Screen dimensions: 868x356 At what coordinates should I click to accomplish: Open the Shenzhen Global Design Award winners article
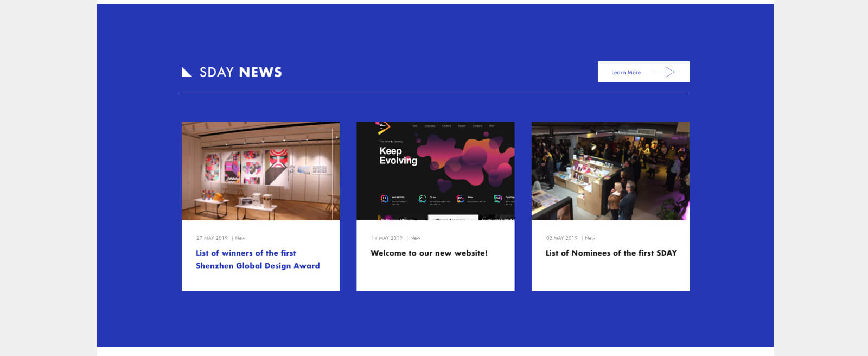coord(257,259)
